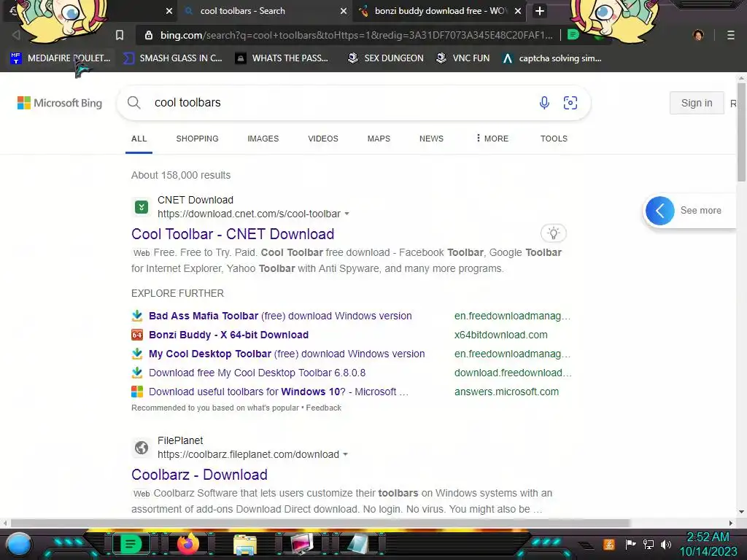Open Firefox from the taskbar
747x560 pixels.
[188, 544]
